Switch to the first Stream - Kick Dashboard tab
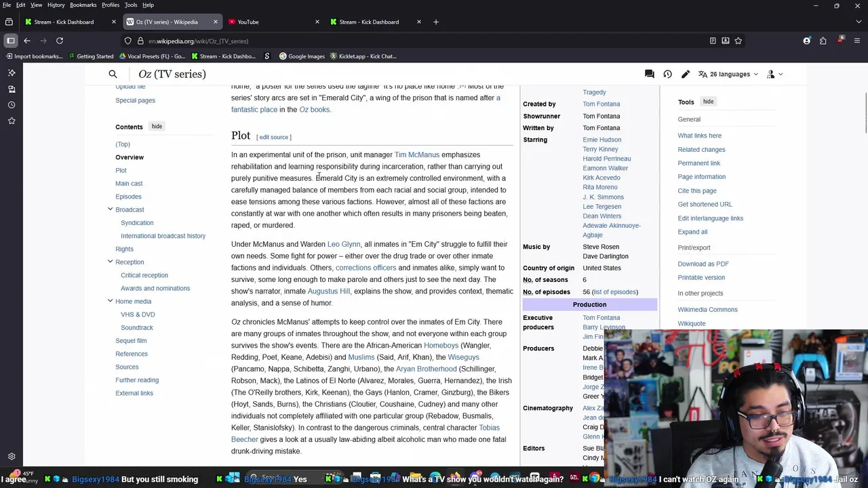 click(71, 22)
